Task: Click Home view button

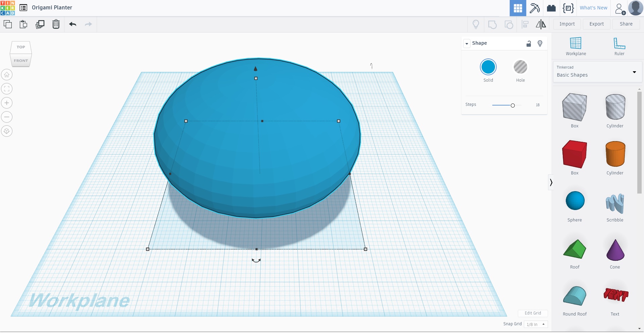Action: tap(7, 75)
